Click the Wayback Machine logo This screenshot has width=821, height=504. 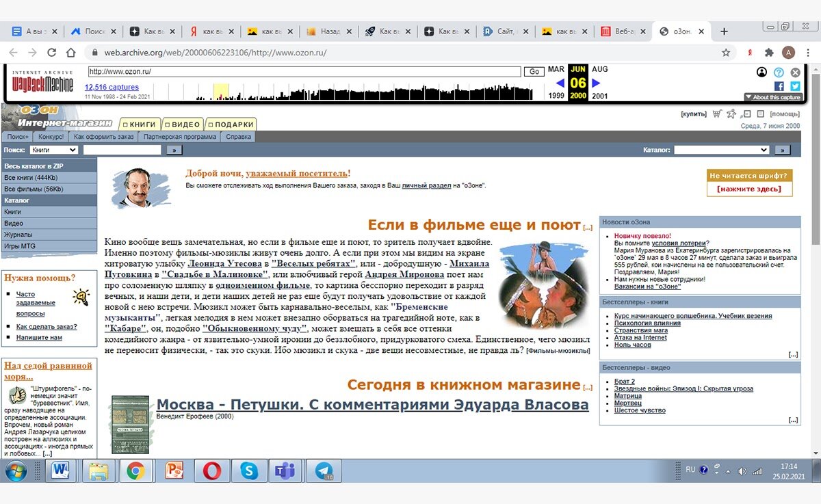click(42, 83)
